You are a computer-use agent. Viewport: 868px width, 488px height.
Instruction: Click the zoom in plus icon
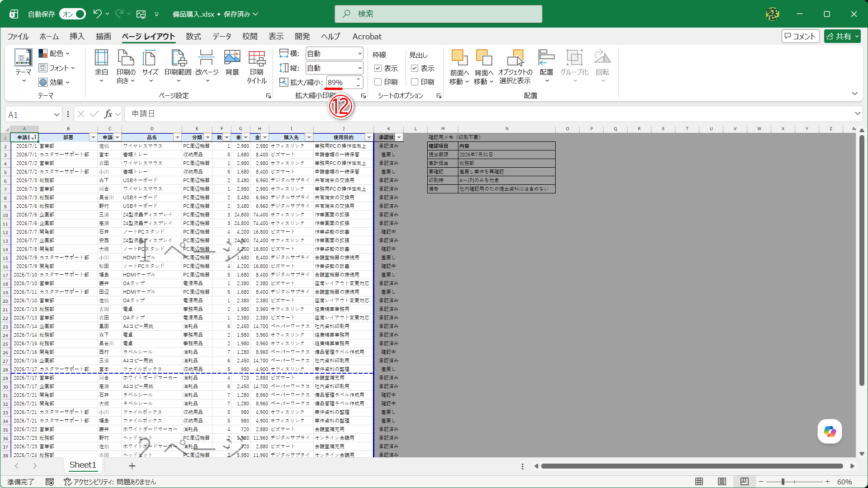coord(827,482)
